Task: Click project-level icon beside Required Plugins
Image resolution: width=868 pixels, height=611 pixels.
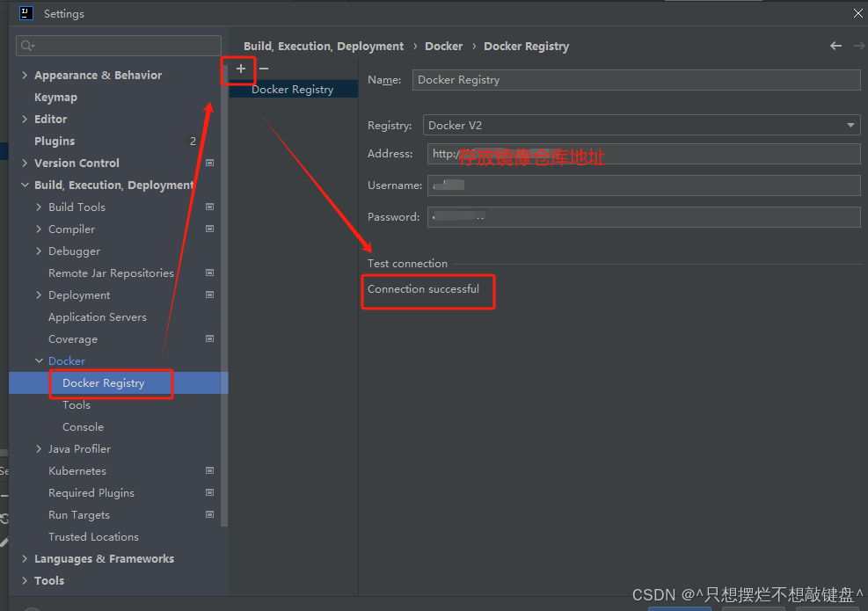Action: 210,492
